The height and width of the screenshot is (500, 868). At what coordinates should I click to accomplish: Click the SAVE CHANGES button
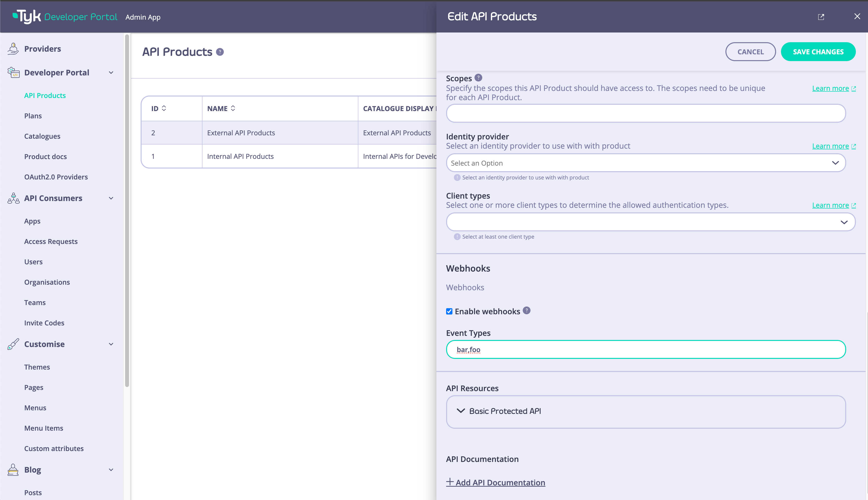click(818, 52)
